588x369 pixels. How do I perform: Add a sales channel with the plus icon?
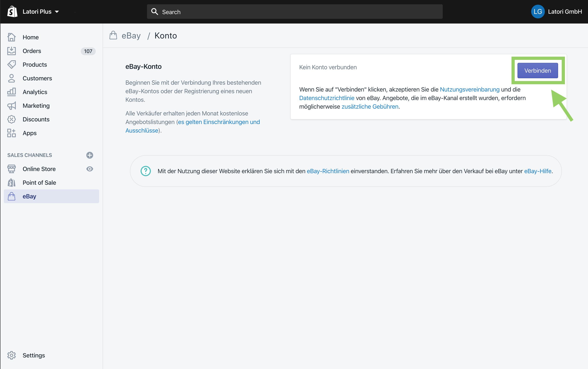(x=90, y=155)
